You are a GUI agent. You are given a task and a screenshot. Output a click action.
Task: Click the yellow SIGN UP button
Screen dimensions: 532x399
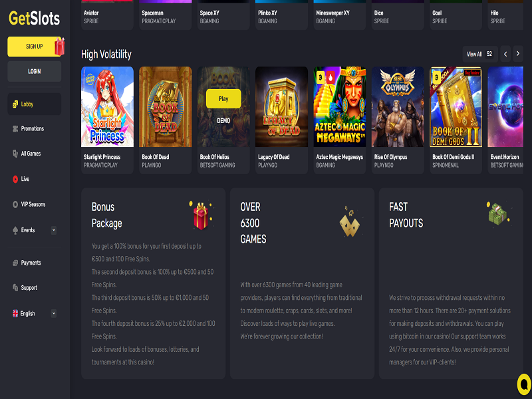[x=35, y=47]
